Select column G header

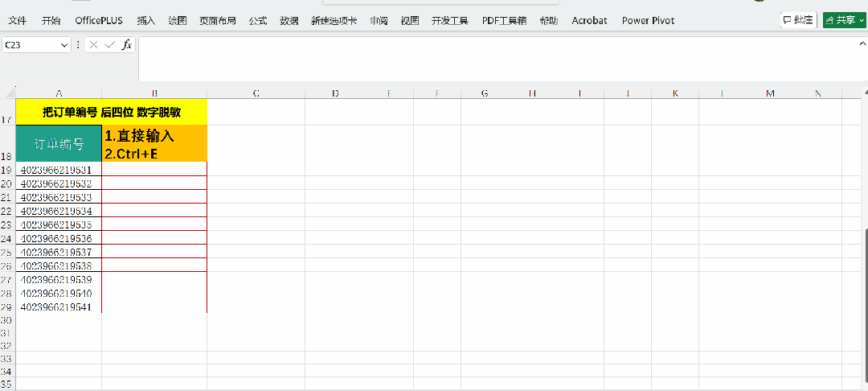point(485,93)
